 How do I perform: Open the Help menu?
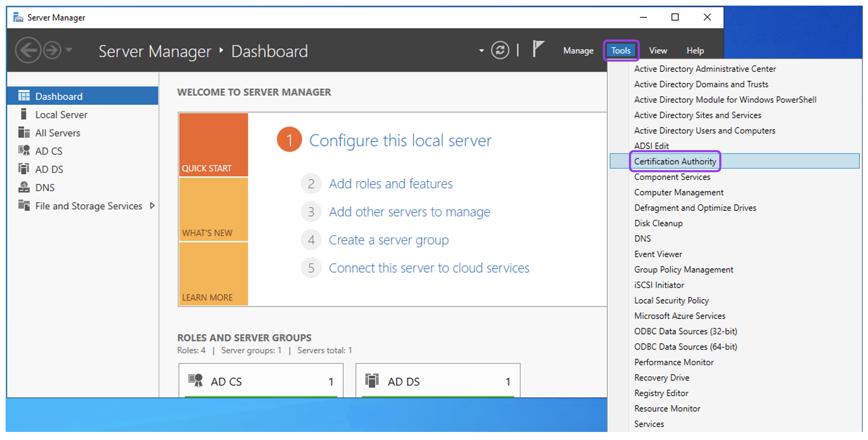pyautogui.click(x=695, y=51)
